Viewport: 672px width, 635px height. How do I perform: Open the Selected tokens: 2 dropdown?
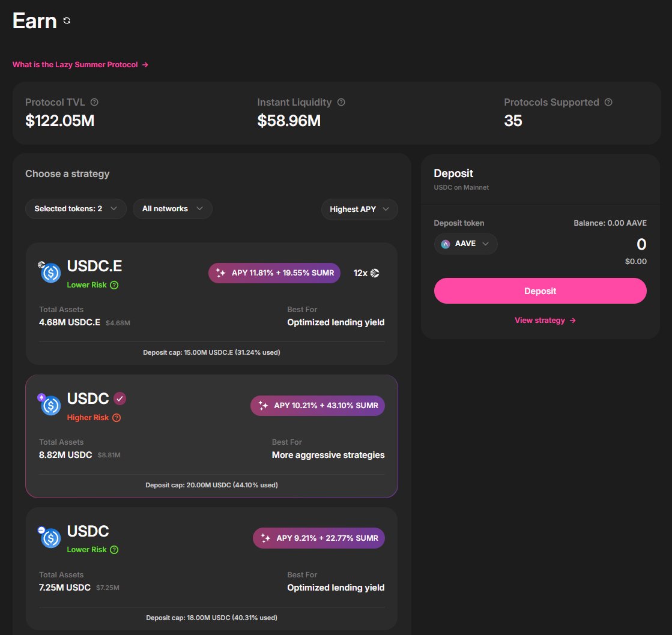pyautogui.click(x=76, y=209)
